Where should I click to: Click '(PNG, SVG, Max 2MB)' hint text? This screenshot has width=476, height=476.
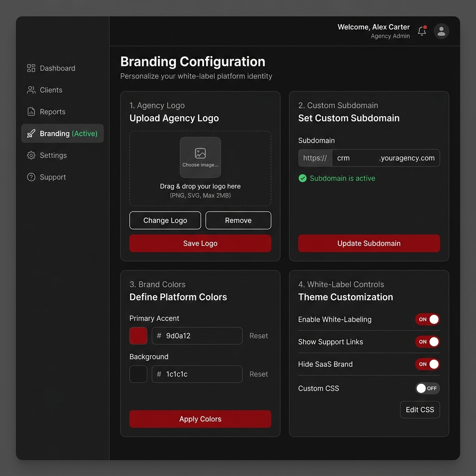coord(200,196)
